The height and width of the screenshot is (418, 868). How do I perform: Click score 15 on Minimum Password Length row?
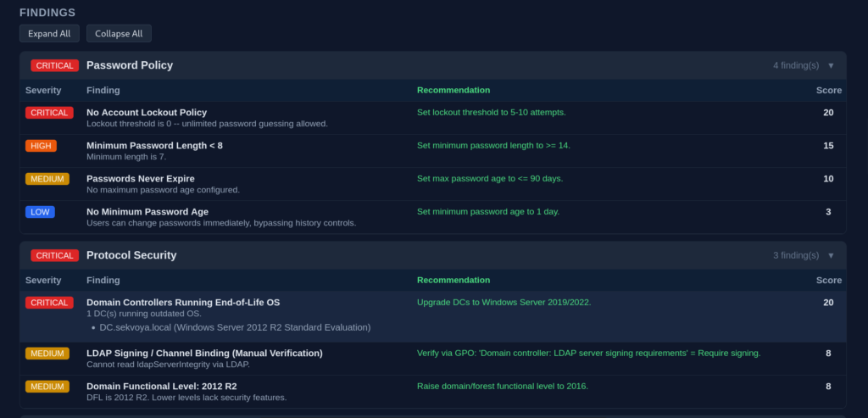pos(828,146)
